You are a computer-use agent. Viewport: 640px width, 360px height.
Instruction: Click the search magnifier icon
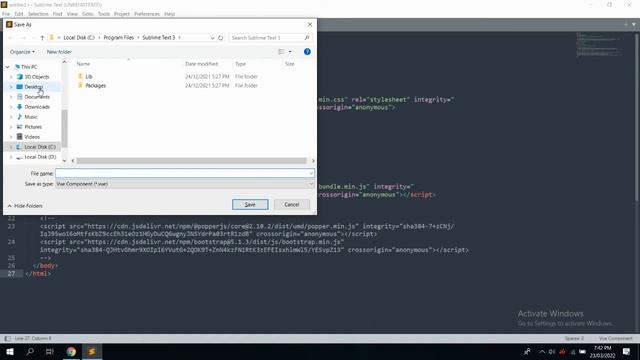[x=307, y=38]
